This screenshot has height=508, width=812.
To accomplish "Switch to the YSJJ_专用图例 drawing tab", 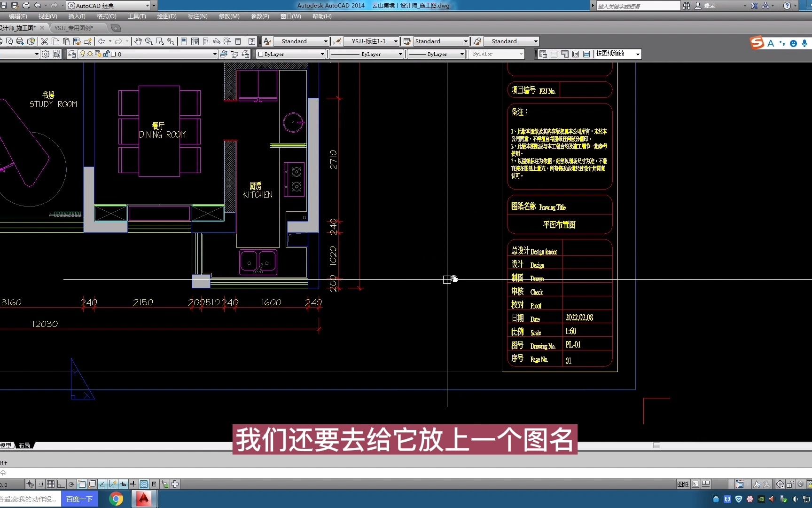I will [x=73, y=28].
